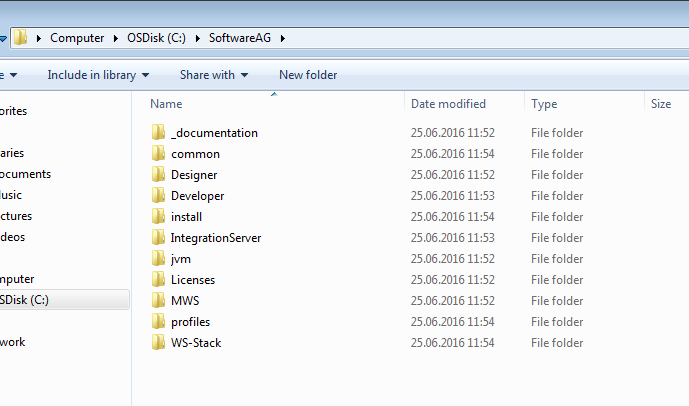Select the install folder name
This screenshot has width=689, height=406.
coord(186,217)
